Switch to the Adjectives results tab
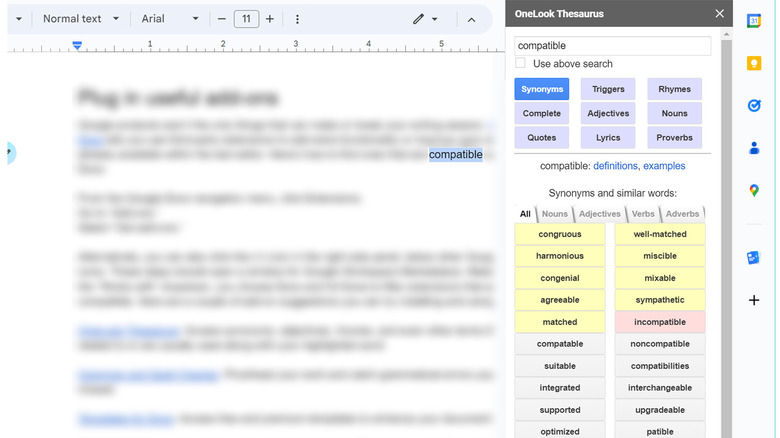 (600, 214)
